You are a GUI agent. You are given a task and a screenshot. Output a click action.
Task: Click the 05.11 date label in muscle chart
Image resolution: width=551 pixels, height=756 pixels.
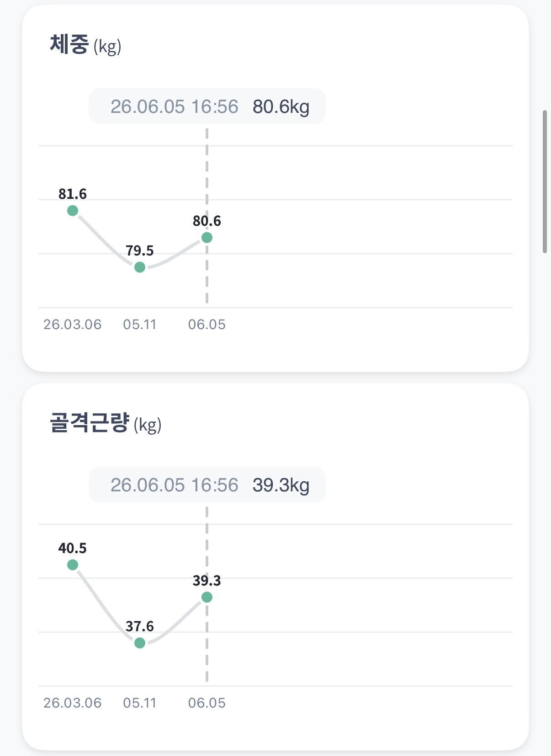pos(140,703)
